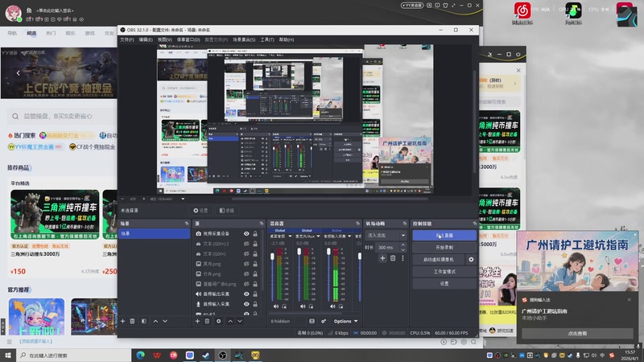644x362 pixels.
Task: Mute the 桌面音频 mixer channel speaker icon
Action: click(276, 306)
